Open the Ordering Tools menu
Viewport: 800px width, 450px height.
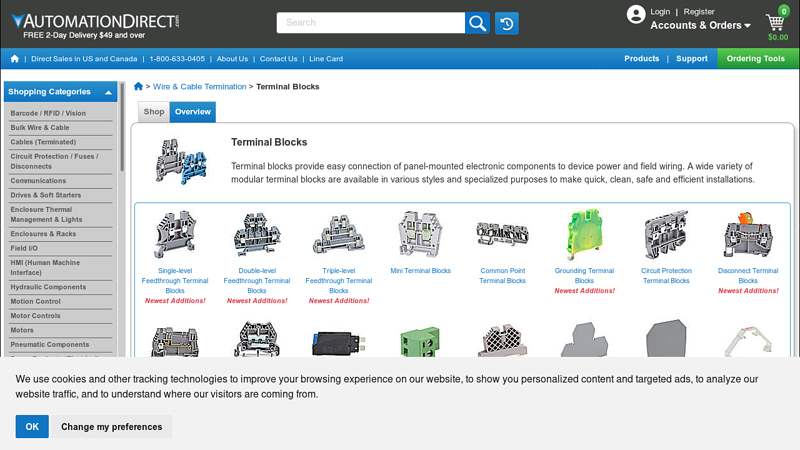[756, 59]
